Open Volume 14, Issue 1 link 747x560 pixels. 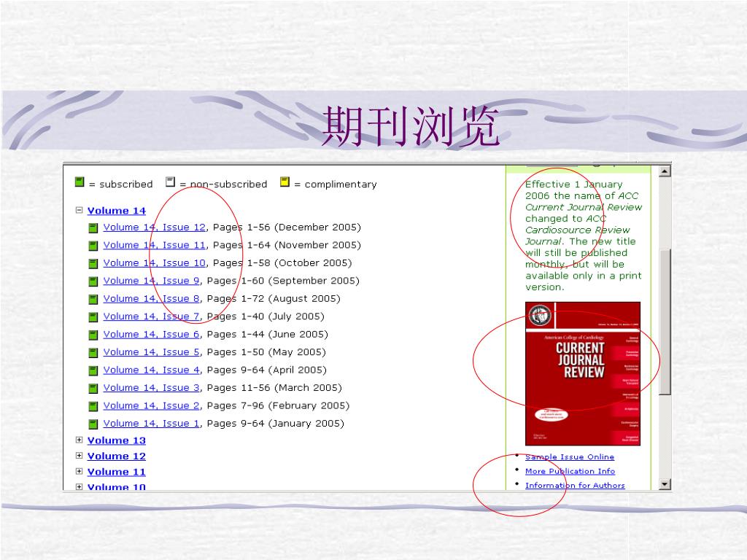click(152, 424)
